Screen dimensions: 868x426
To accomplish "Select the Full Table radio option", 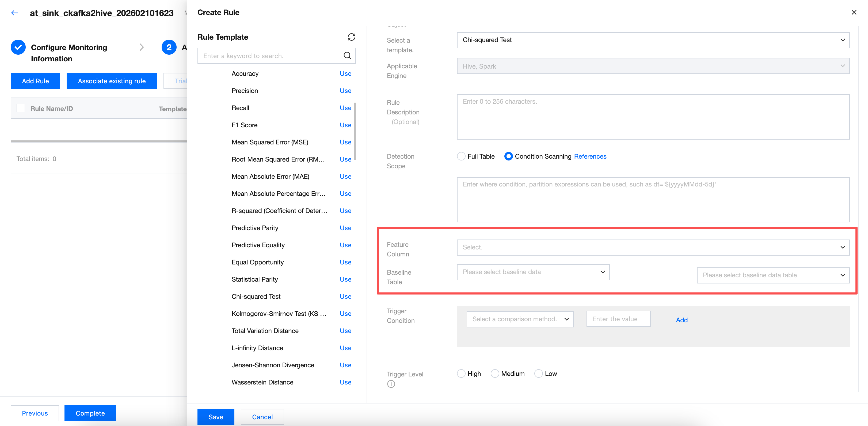I will tap(461, 156).
